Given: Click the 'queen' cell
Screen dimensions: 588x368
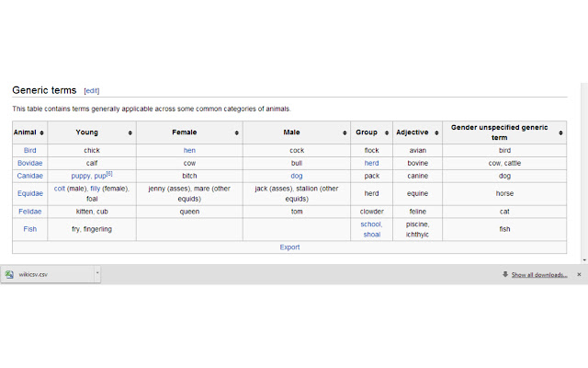Looking at the screenshot, I should coord(189,212).
